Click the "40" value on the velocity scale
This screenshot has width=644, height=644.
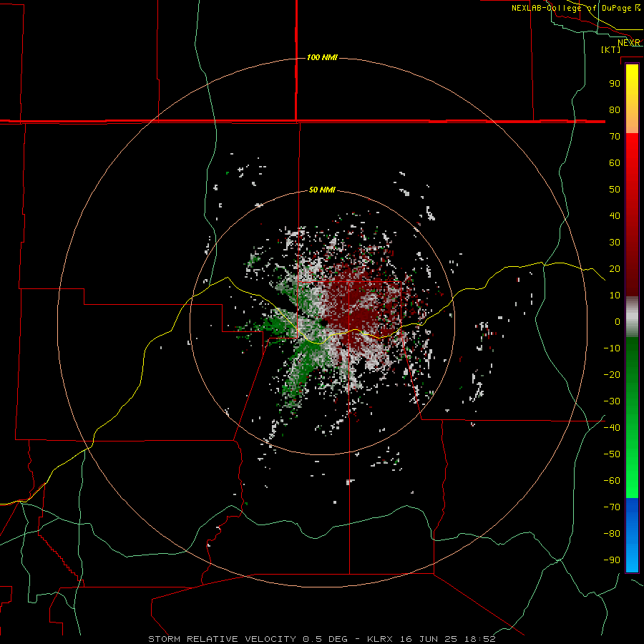click(615, 215)
